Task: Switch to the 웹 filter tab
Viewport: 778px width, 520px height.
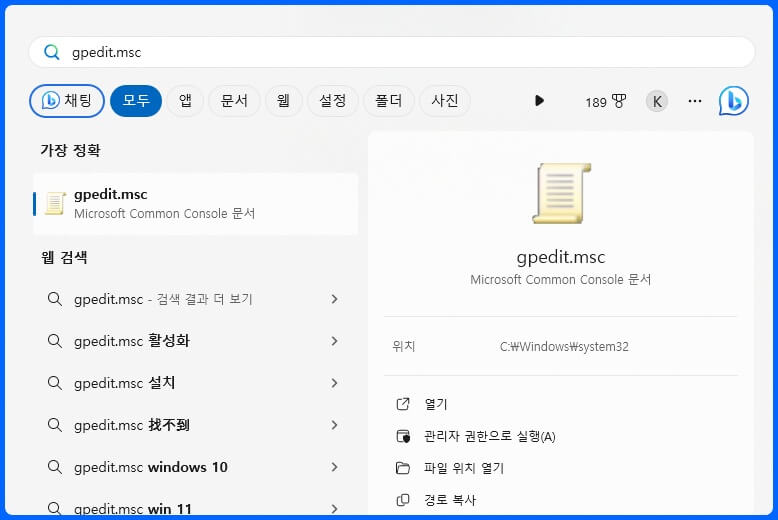Action: 283,101
